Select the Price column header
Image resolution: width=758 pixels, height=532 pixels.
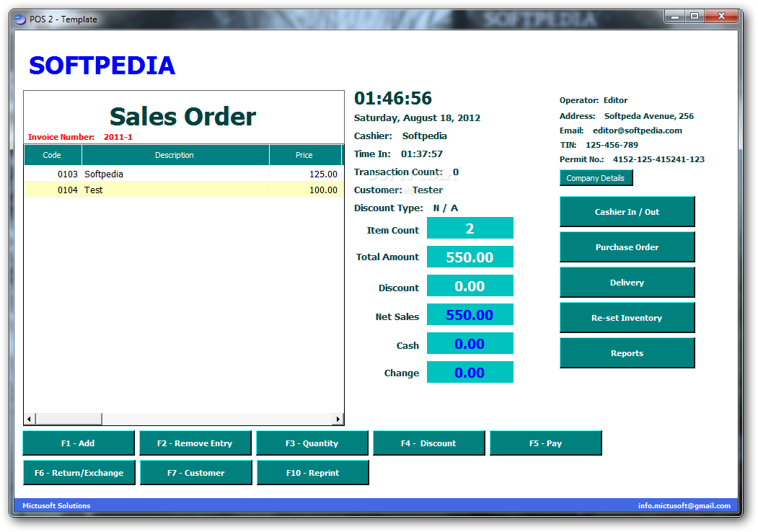tap(305, 155)
